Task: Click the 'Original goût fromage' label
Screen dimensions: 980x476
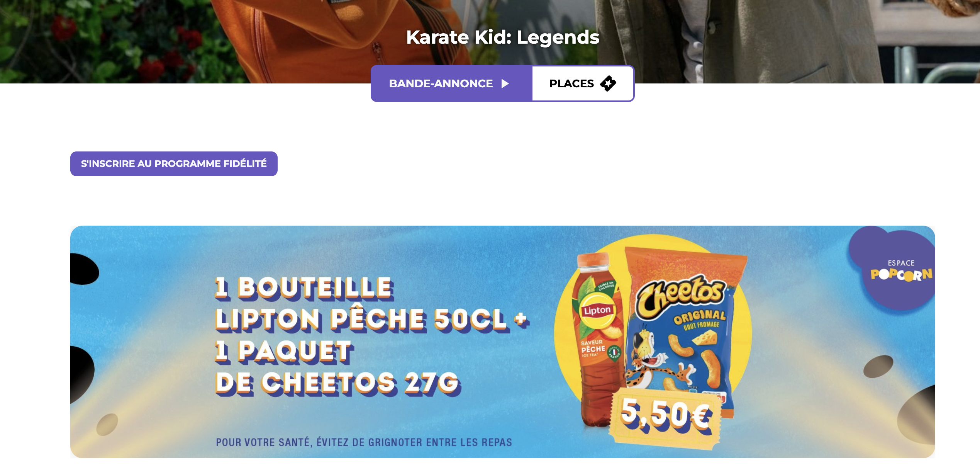Action: pos(700,319)
